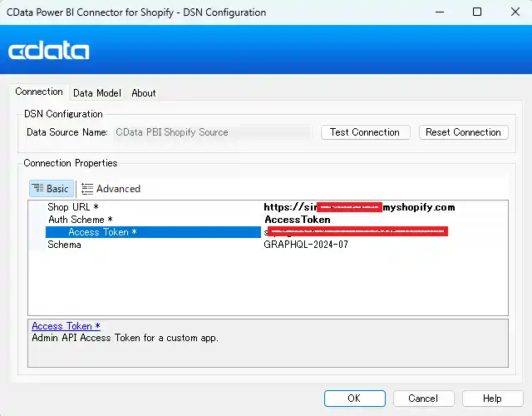Click the CData logo in header
The width and height of the screenshot is (532, 416).
click(49, 52)
